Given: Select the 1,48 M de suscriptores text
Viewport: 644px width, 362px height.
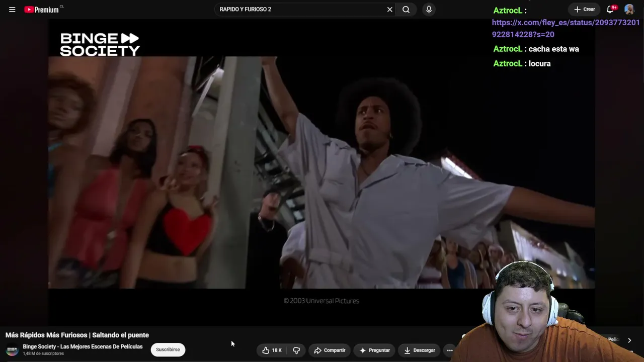Looking at the screenshot, I should 43,354.
